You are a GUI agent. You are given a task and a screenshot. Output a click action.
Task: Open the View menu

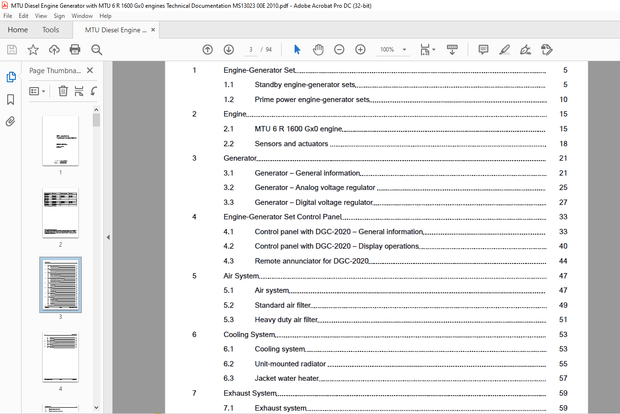click(41, 16)
